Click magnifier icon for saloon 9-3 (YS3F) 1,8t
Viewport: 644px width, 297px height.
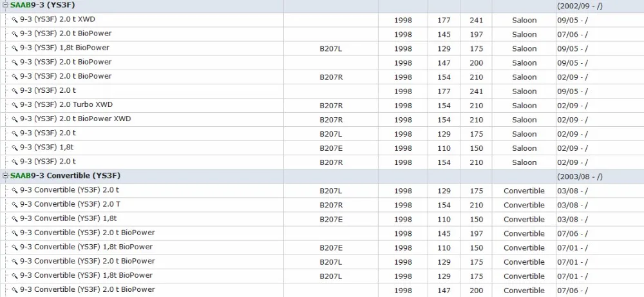(15, 148)
